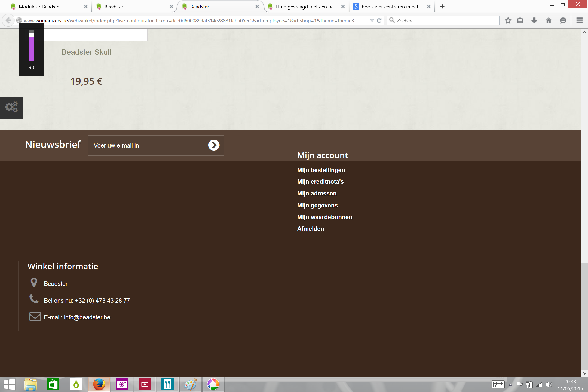
Task: Open the live configurator gear panel
Action: click(11, 108)
